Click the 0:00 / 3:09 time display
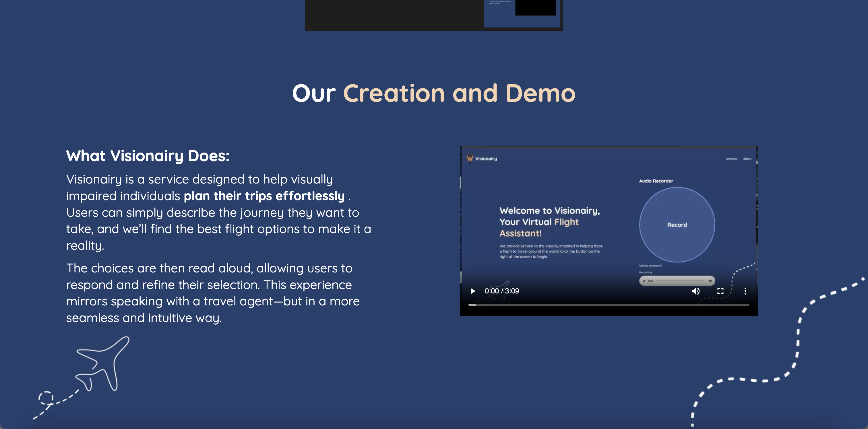Image resolution: width=868 pixels, height=429 pixels. pyautogui.click(x=501, y=291)
